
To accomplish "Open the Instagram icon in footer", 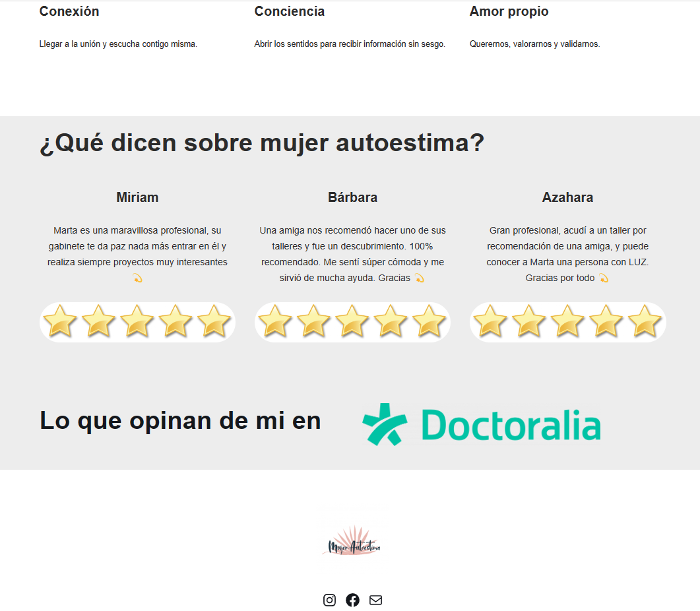I will pyautogui.click(x=329, y=600).
